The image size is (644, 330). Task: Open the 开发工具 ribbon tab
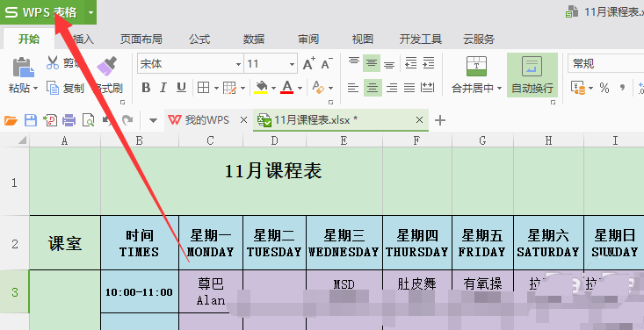(x=421, y=39)
